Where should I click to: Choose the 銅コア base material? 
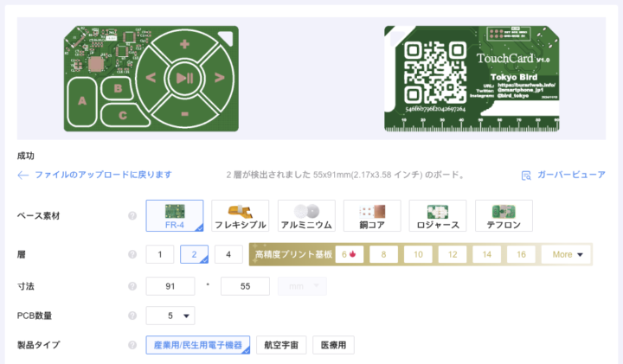click(x=371, y=215)
